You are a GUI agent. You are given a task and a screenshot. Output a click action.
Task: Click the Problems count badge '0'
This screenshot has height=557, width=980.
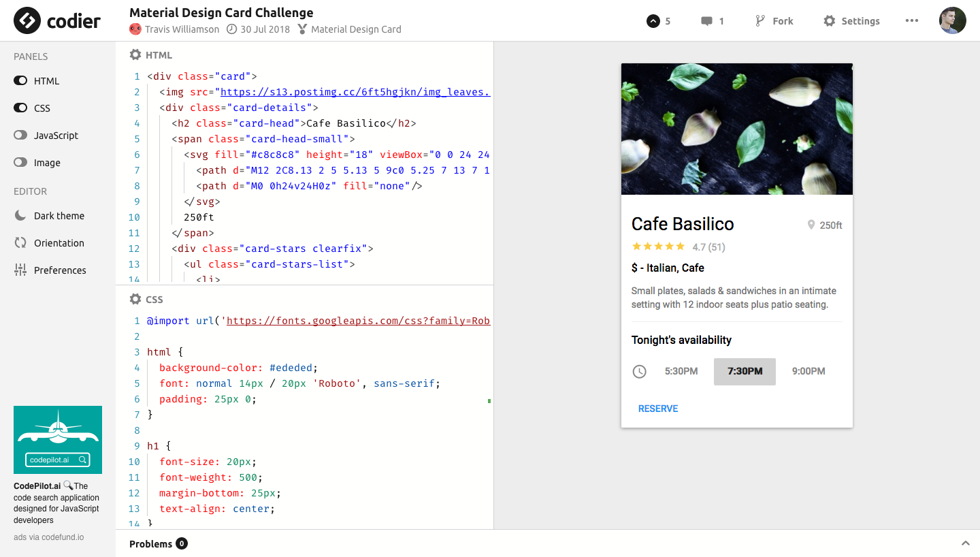pos(182,543)
